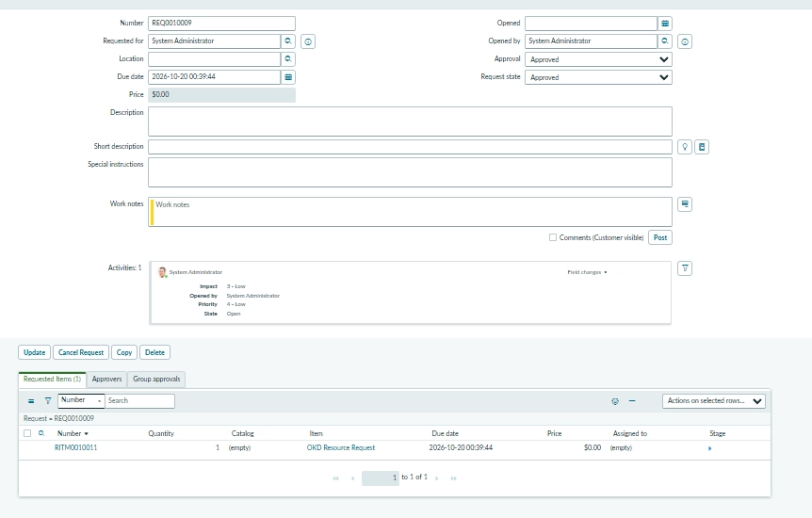Post the work note
Screen dimensions: 812x518
click(x=660, y=237)
